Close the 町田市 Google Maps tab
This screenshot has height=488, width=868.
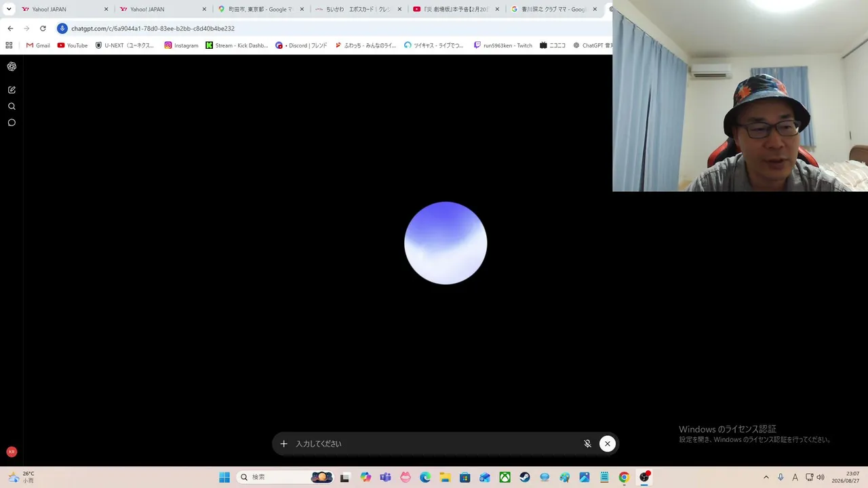coord(302,9)
